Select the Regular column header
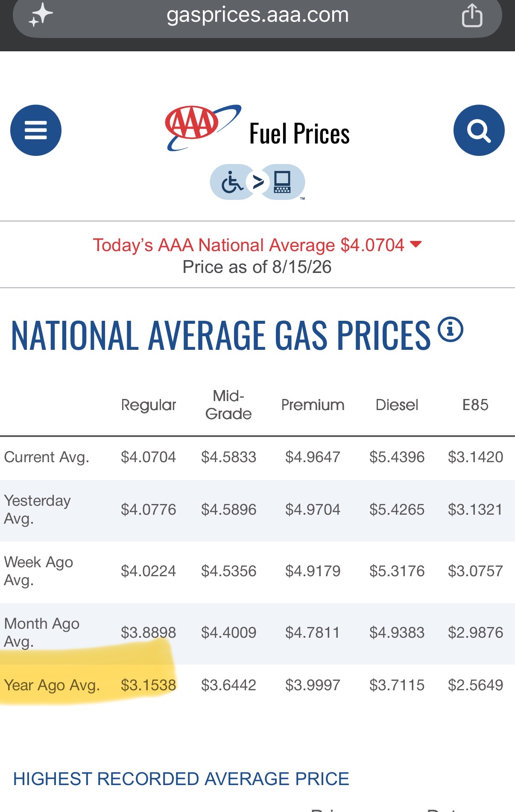This screenshot has width=515, height=812. [149, 405]
